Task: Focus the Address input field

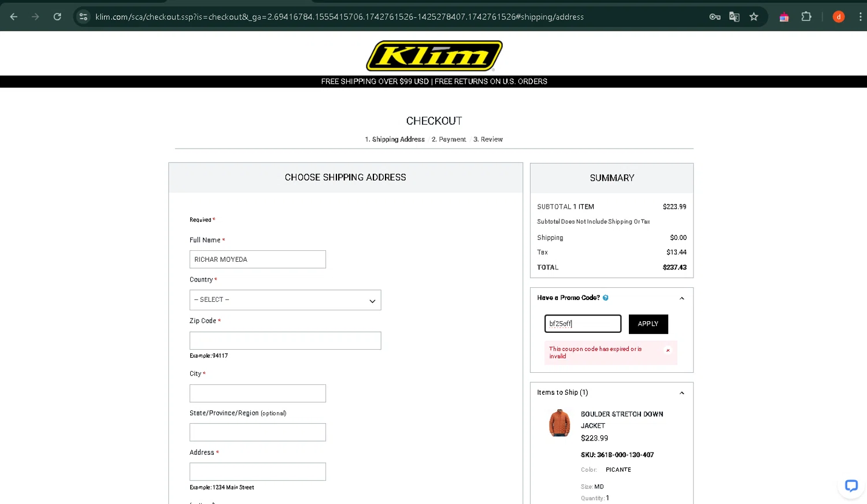Action: (257, 472)
